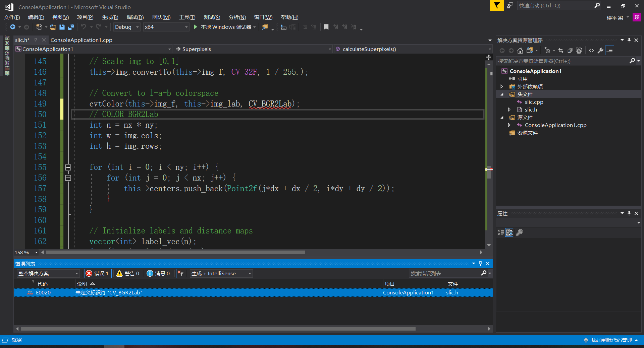
Task: Switch to the ConsoleApplication1.cpp tab
Action: coord(82,40)
